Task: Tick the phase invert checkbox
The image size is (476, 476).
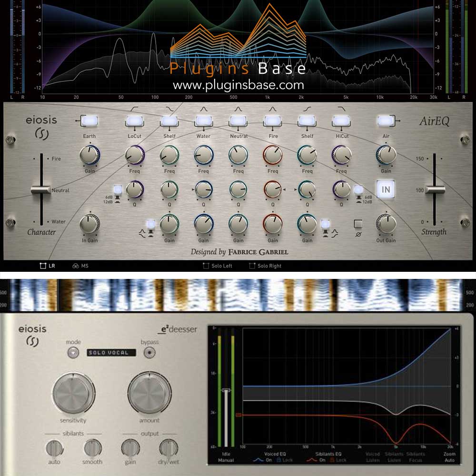Action: click(x=358, y=224)
